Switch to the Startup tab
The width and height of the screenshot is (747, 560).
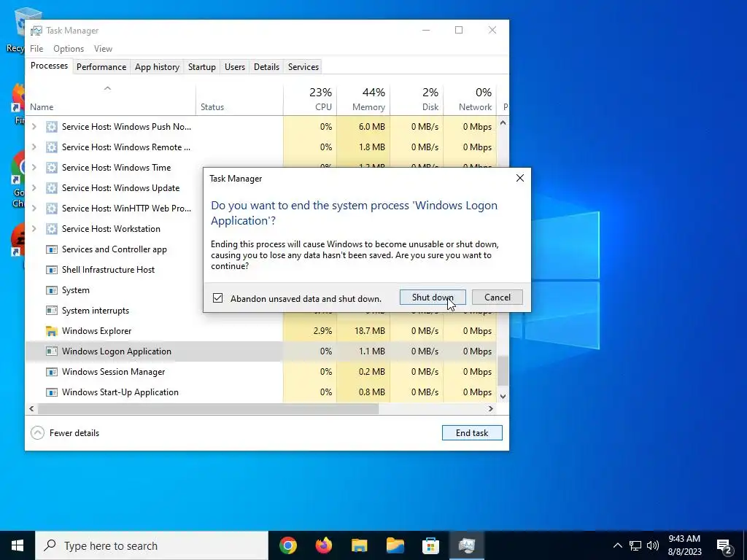tap(202, 67)
